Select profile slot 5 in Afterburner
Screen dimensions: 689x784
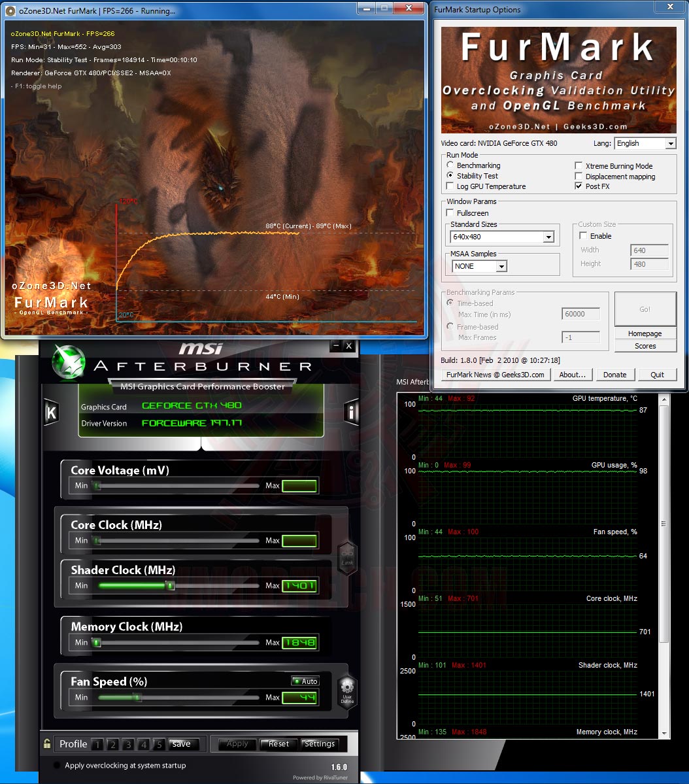tap(159, 745)
